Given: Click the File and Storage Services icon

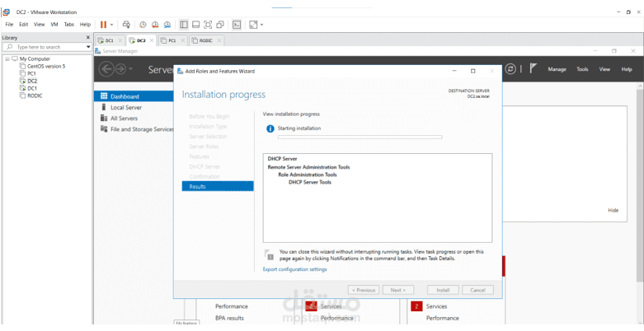Looking at the screenshot, I should (104, 128).
